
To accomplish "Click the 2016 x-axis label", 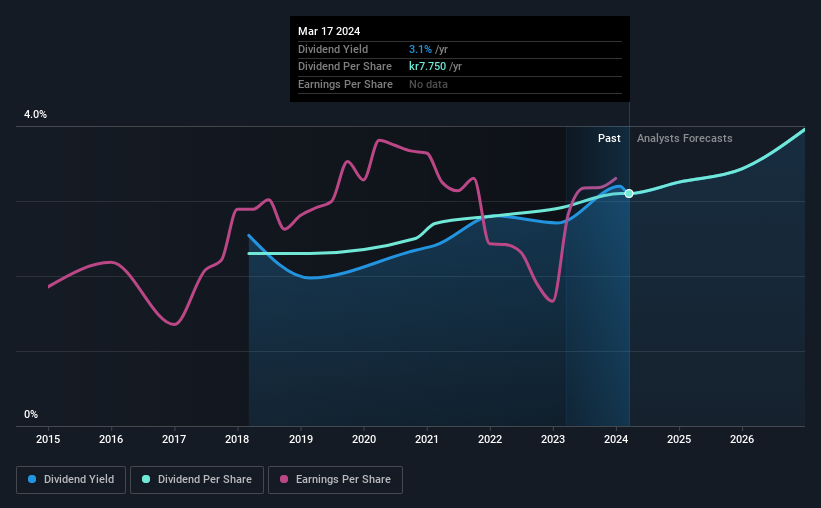I will 111,439.
